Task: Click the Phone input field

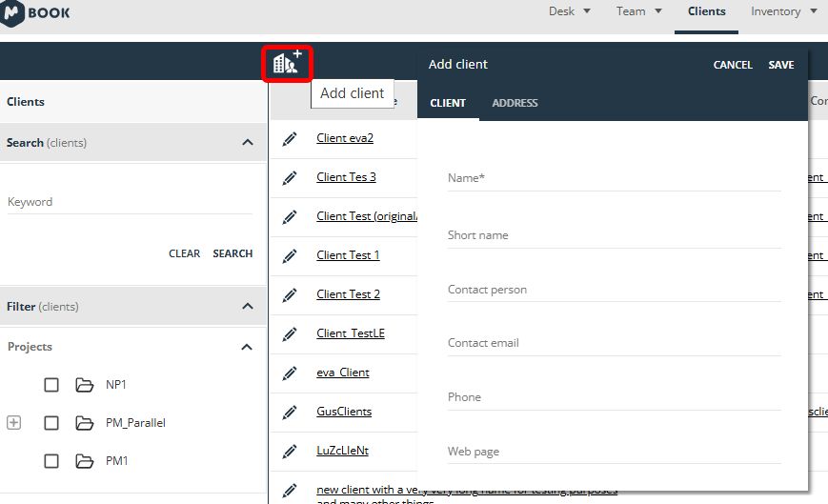Action: click(615, 397)
